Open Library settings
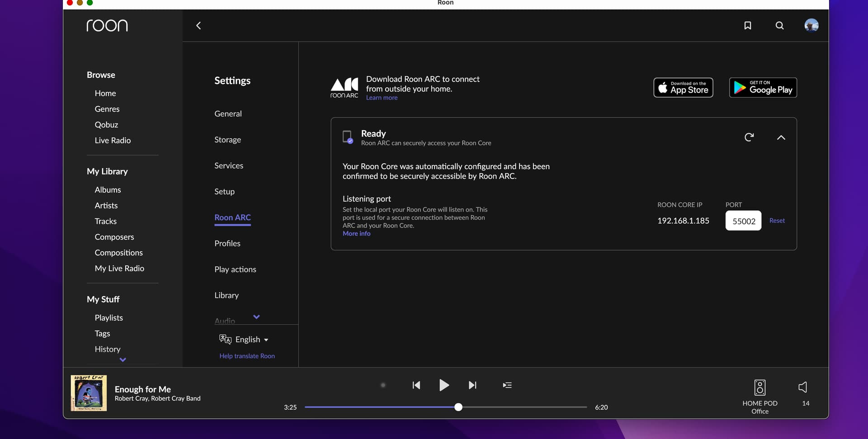Image resolution: width=868 pixels, height=439 pixels. click(226, 295)
